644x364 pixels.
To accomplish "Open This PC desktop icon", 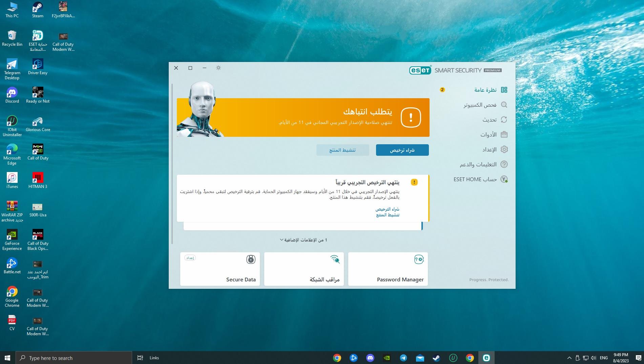I will pyautogui.click(x=12, y=10).
